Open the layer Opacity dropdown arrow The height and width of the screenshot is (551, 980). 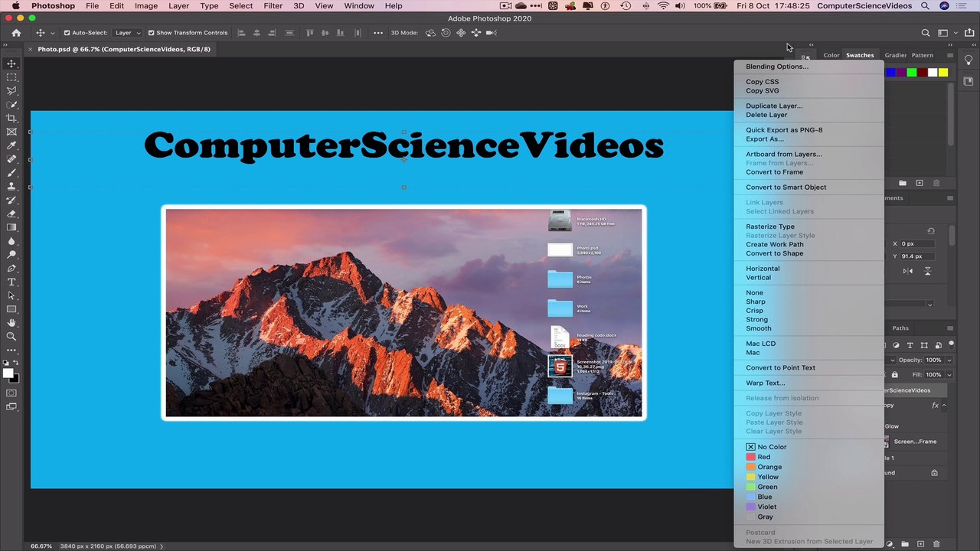tap(949, 360)
